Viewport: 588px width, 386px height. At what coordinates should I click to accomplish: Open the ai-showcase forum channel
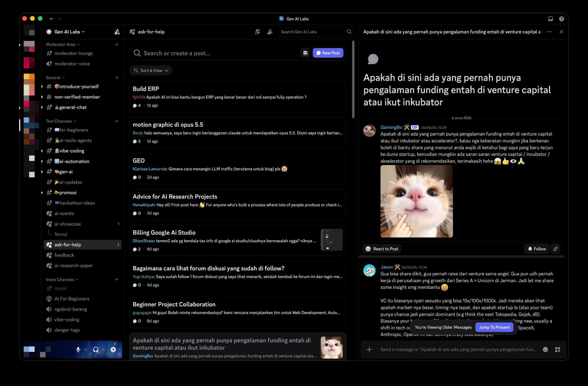(x=82, y=224)
